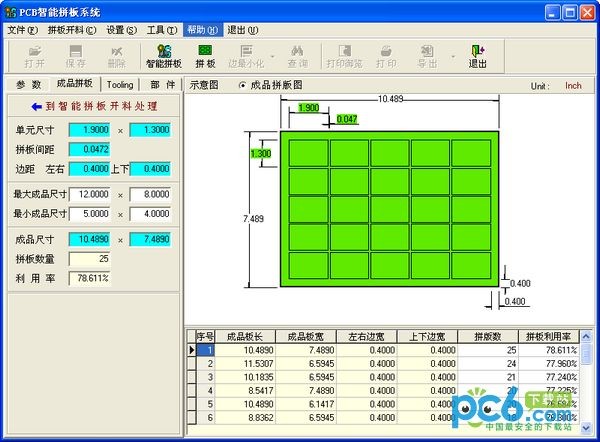Click the 到智能拼板开料处理 link
The image size is (600, 442).
(101, 106)
